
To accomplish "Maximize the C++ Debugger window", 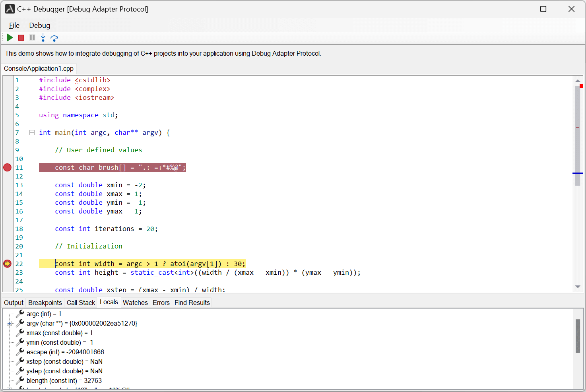I will coord(543,9).
